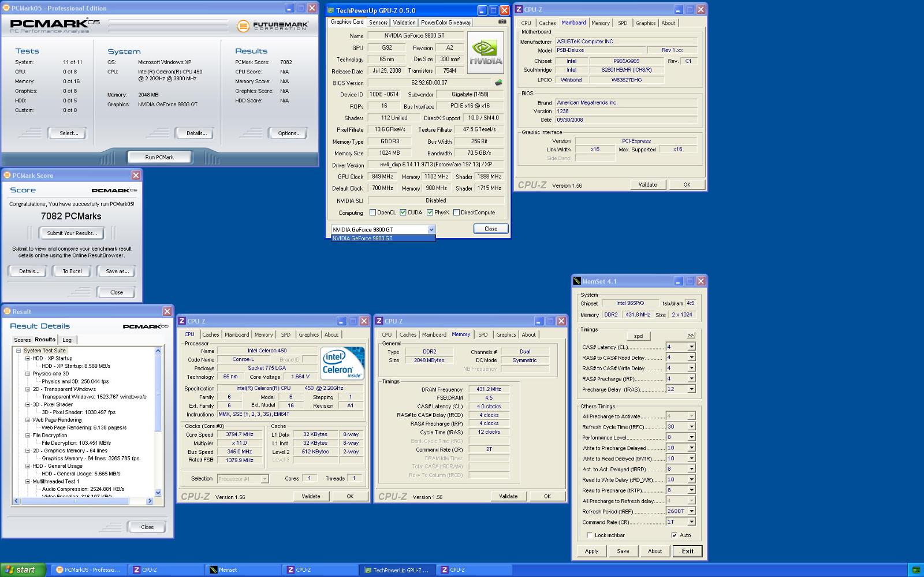The image size is (924, 577).
Task: Collapse System Test Suite tree node
Action: point(18,351)
